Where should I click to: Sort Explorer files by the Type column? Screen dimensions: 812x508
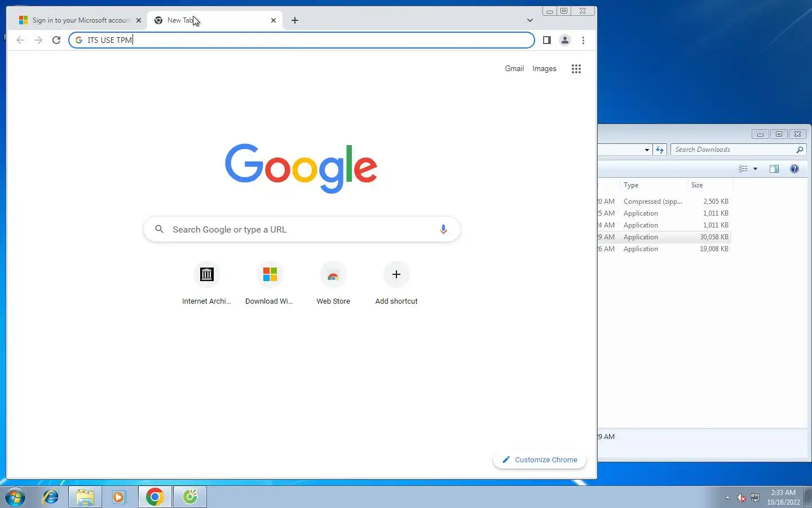click(x=654, y=185)
